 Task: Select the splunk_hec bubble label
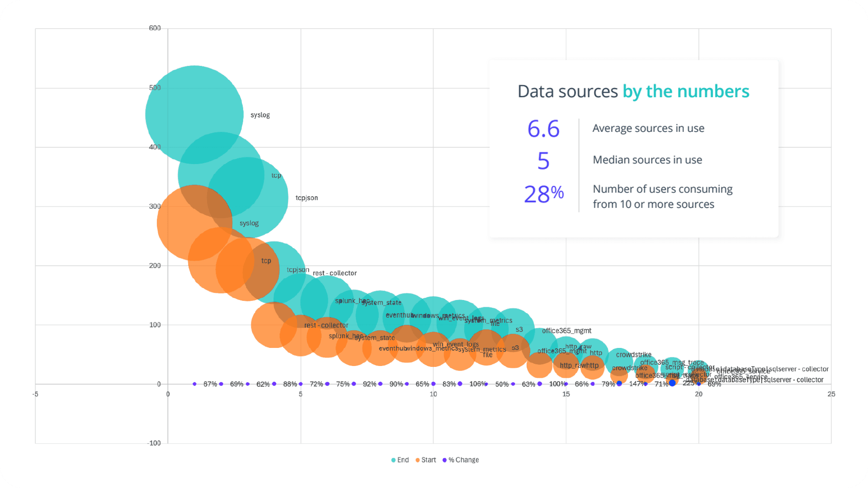(x=352, y=301)
